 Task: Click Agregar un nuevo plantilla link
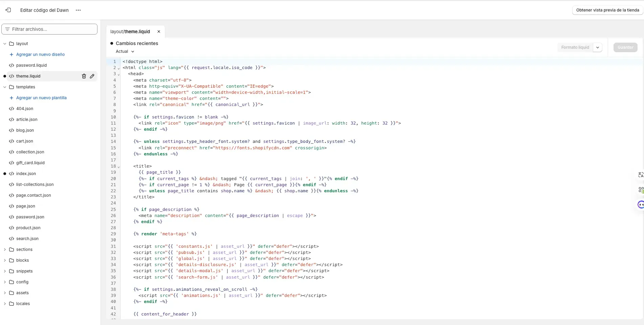tap(41, 98)
